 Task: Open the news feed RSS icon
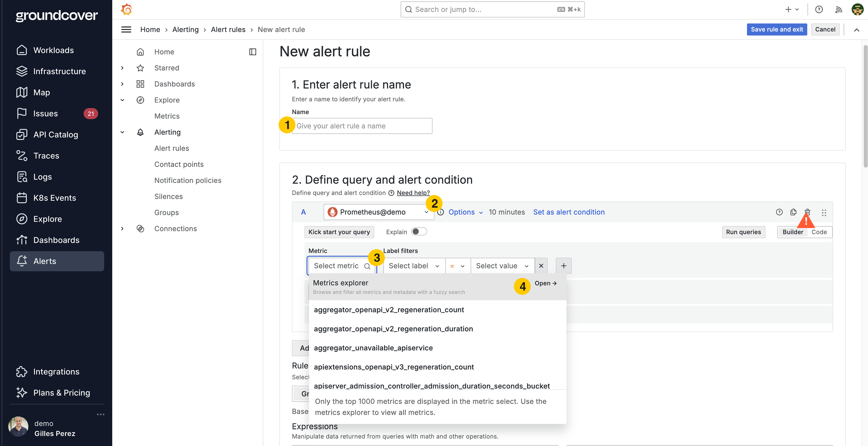838,9
